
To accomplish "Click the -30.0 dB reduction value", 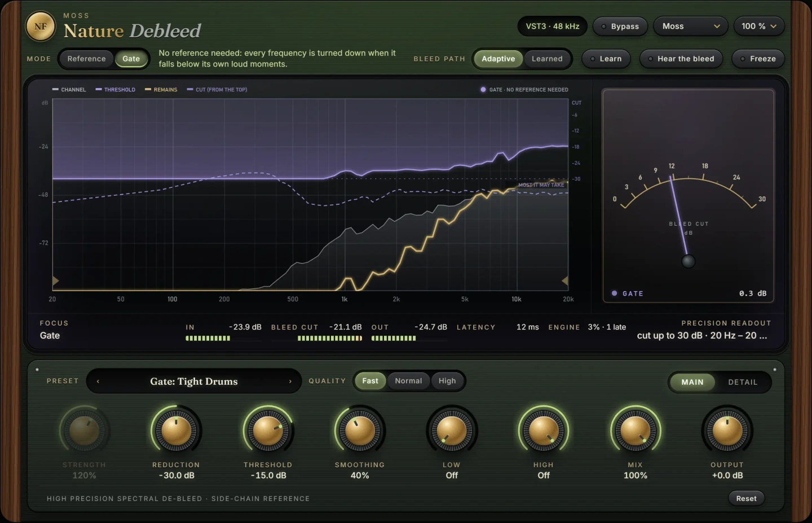I will 176,476.
